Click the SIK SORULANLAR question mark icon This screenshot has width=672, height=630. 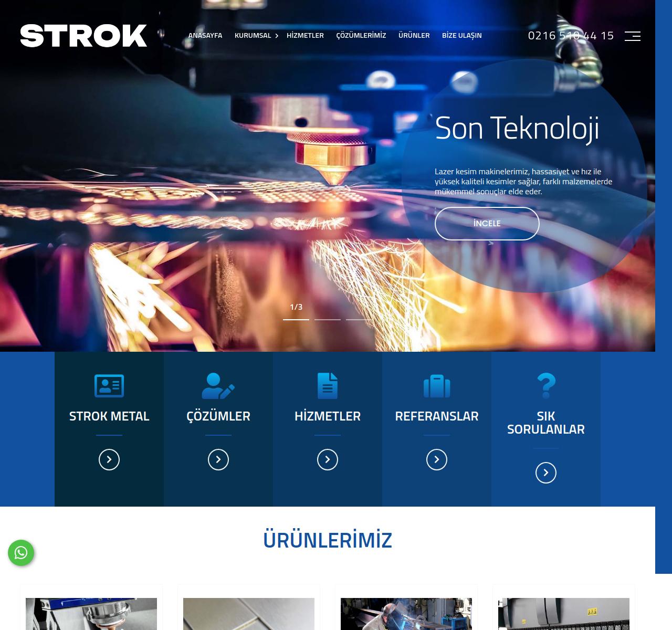(x=546, y=386)
